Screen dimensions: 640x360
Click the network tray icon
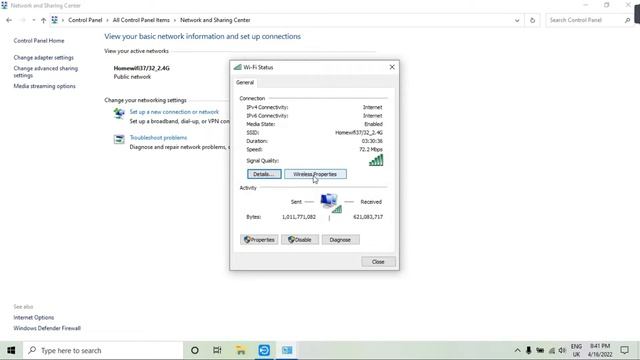[552, 350]
